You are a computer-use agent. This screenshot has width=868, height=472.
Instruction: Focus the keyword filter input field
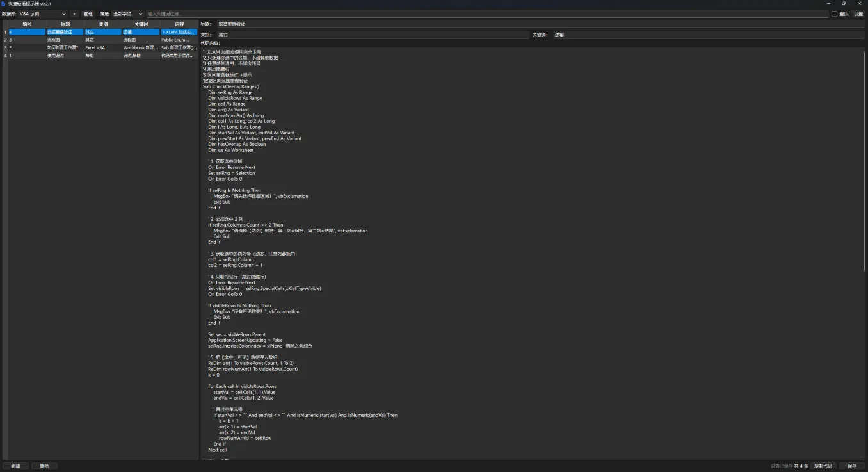(487, 13)
